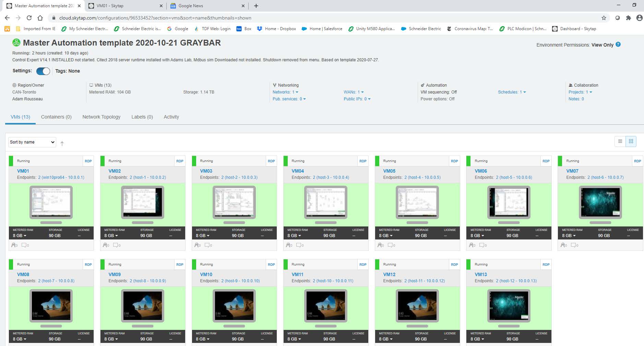
Task: Open the browser extensions puzzle icon
Action: point(628,18)
